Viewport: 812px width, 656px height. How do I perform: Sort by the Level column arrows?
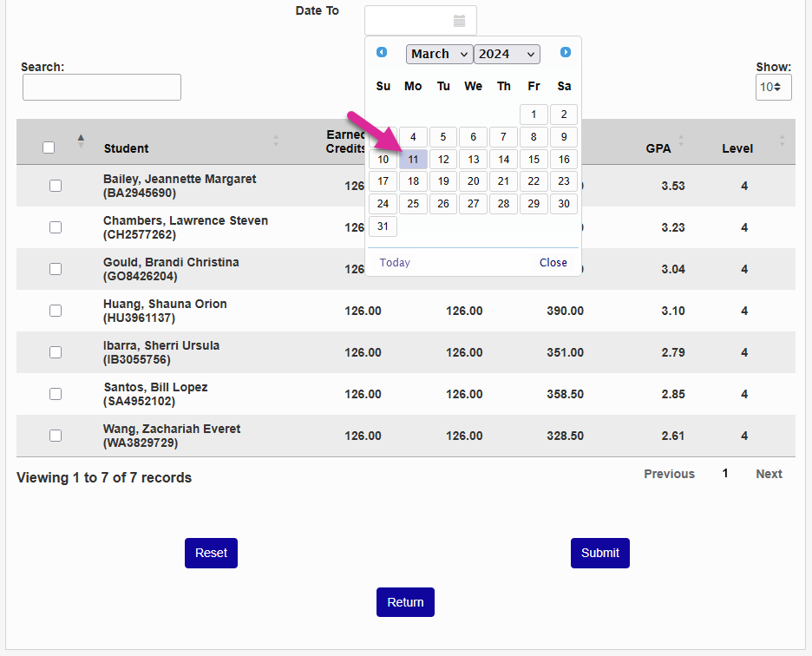click(782, 141)
